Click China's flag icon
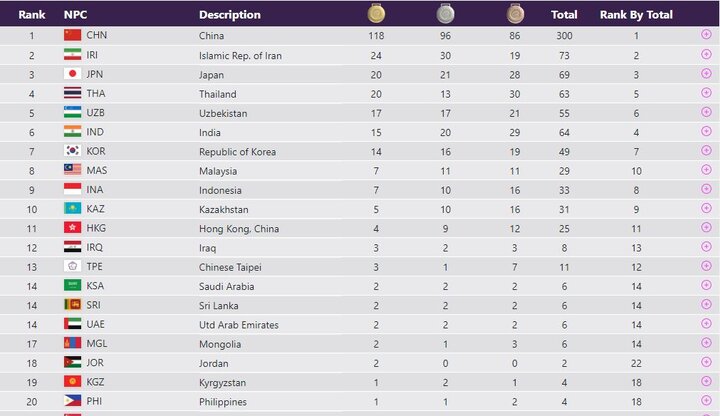 pyautogui.click(x=72, y=35)
